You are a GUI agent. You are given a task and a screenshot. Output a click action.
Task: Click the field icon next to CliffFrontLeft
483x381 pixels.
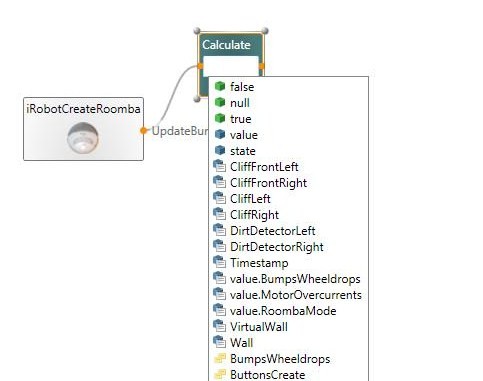219,166
